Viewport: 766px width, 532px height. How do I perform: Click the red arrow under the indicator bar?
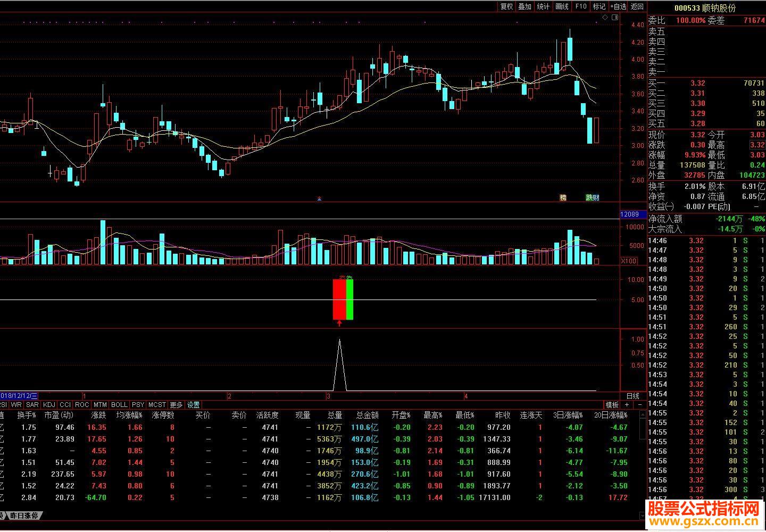[x=339, y=323]
